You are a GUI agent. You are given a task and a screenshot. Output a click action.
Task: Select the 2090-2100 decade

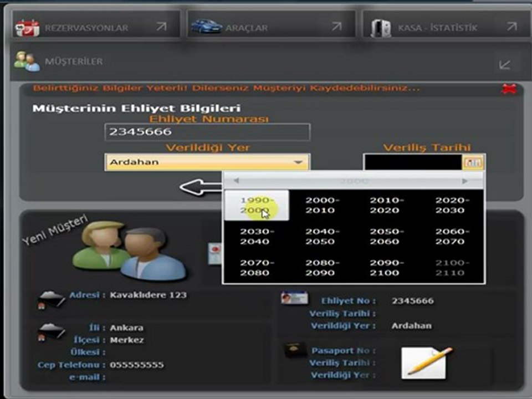386,268
